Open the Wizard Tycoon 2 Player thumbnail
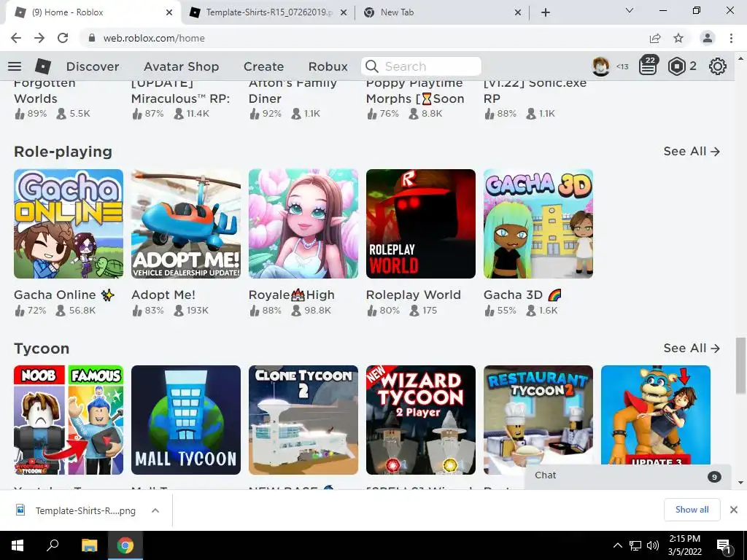This screenshot has height=560, width=747. (x=421, y=420)
